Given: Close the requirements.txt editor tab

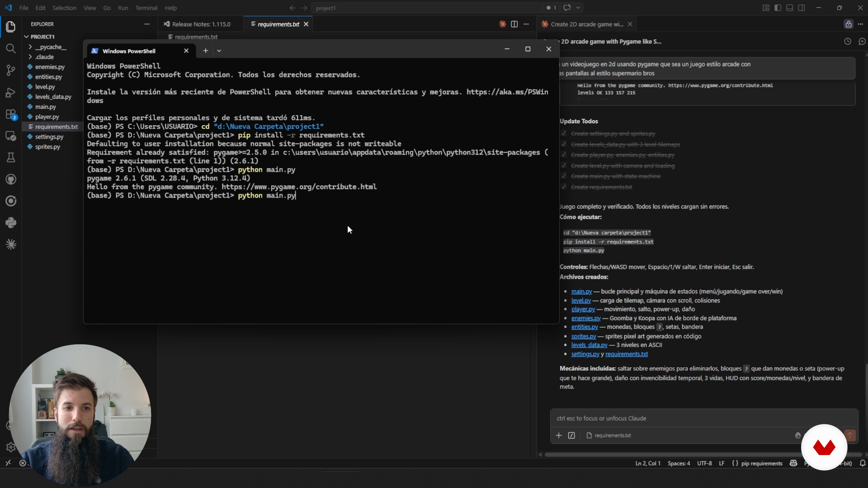Looking at the screenshot, I should (306, 24).
